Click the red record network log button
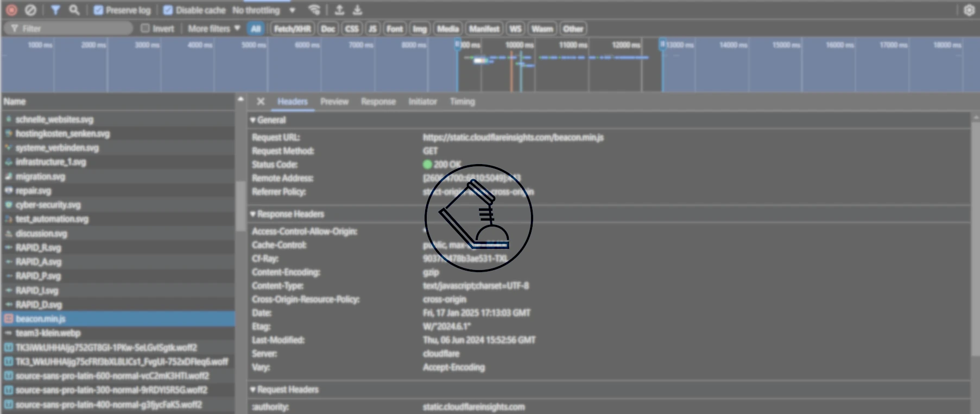Viewport: 980px width, 414px height. click(11, 10)
